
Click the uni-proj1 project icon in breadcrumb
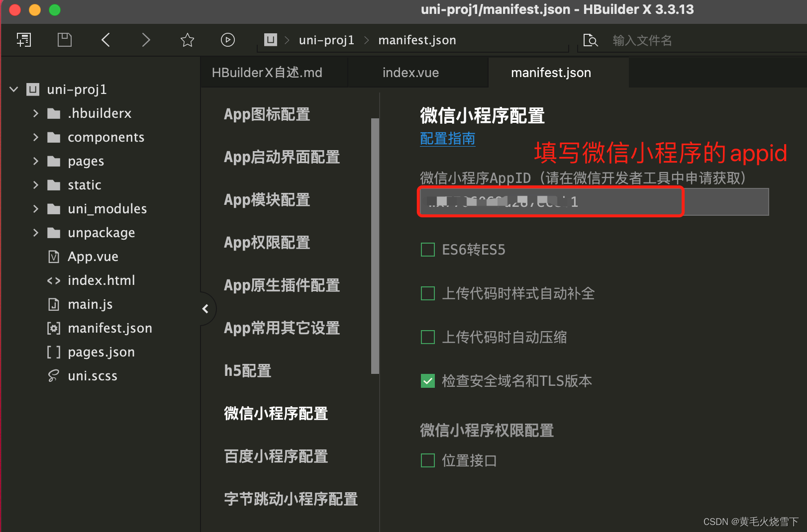click(x=270, y=40)
